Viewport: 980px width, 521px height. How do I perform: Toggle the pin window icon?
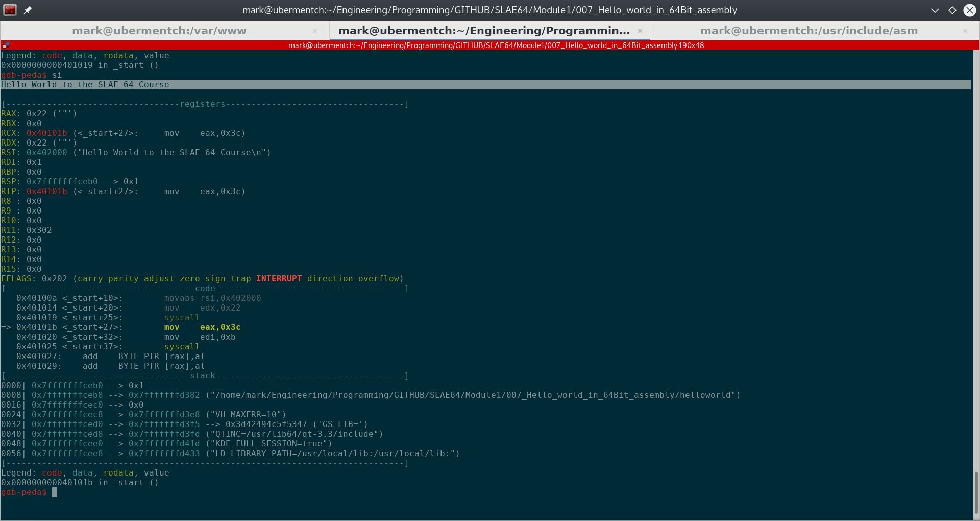pyautogui.click(x=28, y=10)
